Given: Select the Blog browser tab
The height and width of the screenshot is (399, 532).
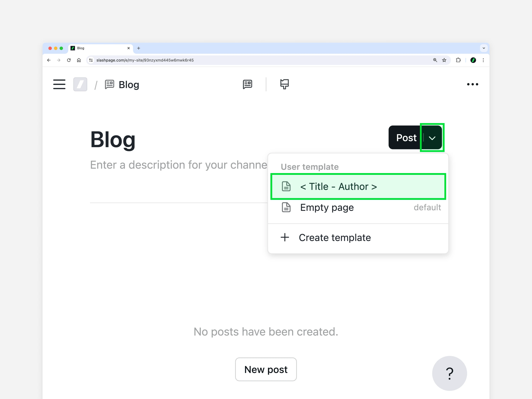Looking at the screenshot, I should (101, 48).
